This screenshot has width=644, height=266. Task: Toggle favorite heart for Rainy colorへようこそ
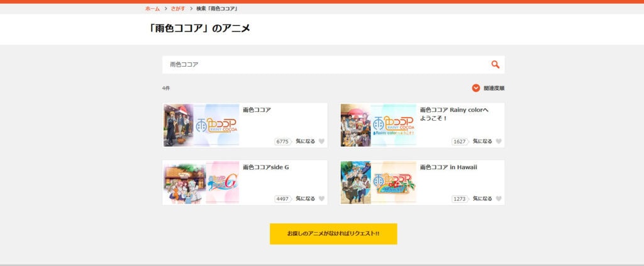tap(498, 141)
